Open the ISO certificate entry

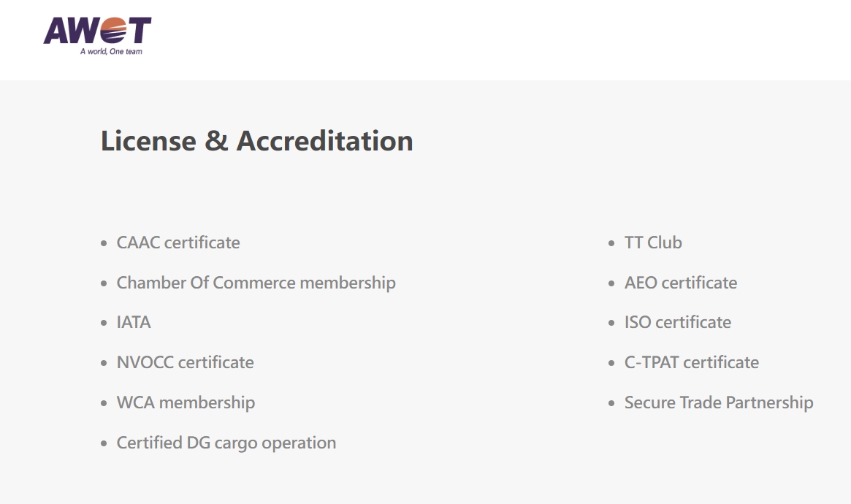tap(678, 322)
